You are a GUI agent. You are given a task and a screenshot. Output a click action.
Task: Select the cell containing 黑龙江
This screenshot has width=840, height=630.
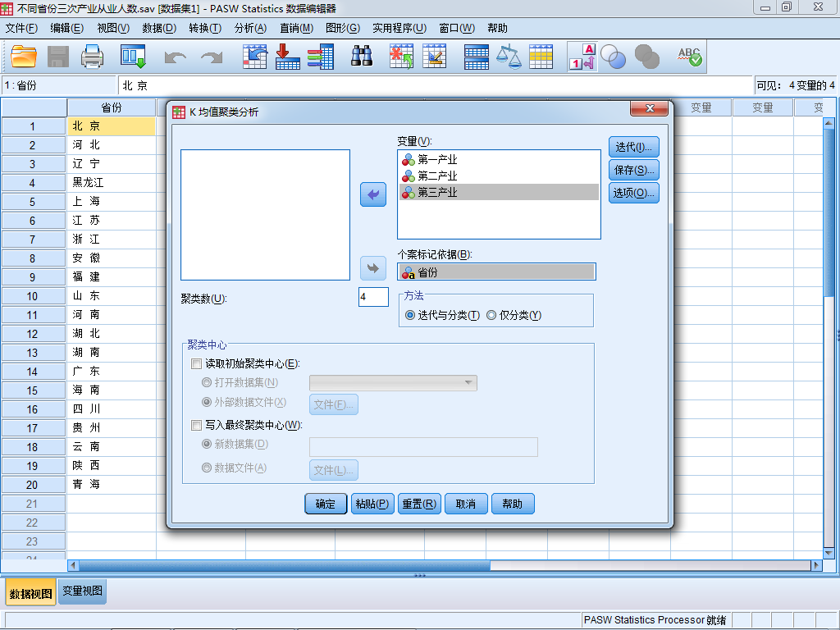click(x=112, y=183)
